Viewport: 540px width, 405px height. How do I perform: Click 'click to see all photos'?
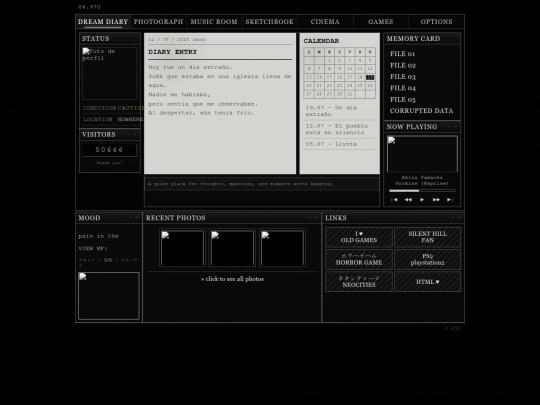click(x=232, y=279)
